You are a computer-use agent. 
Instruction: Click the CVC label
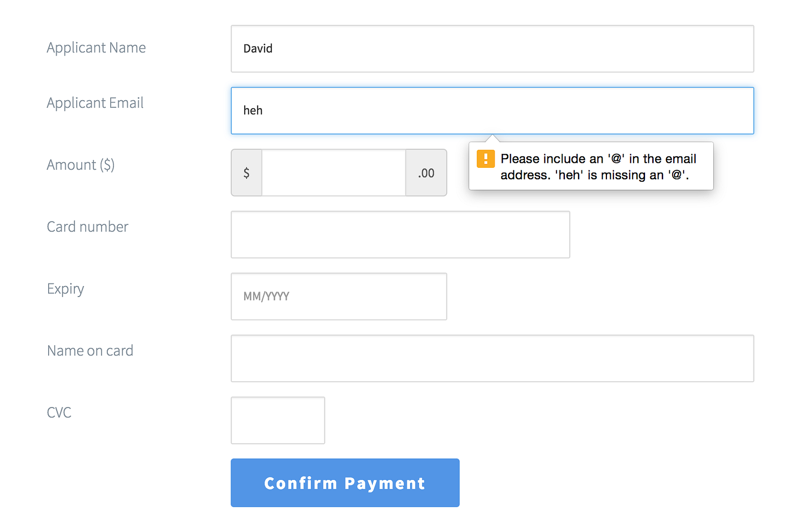[x=59, y=412]
